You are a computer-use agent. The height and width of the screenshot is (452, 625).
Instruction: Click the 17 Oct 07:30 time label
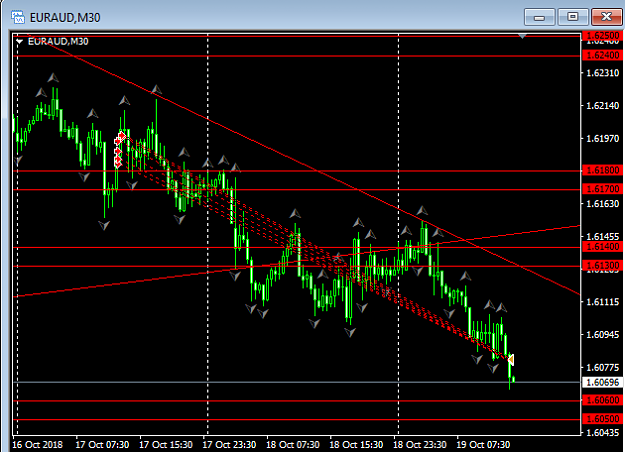point(102,444)
